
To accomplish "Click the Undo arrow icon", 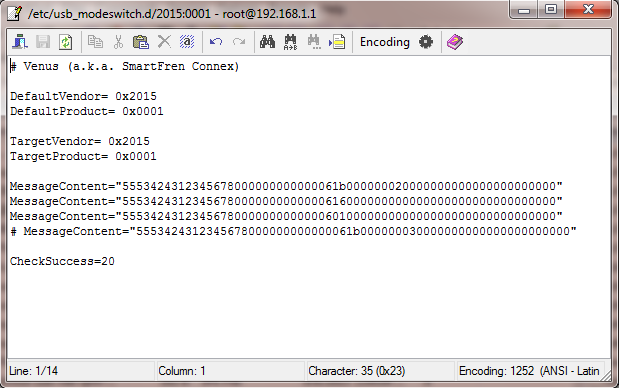I will tap(216, 41).
